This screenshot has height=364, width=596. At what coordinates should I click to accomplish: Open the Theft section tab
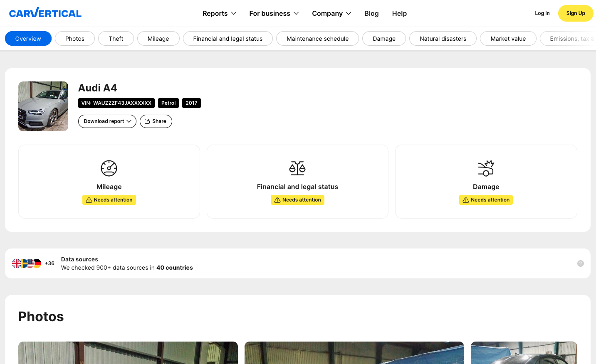(116, 39)
